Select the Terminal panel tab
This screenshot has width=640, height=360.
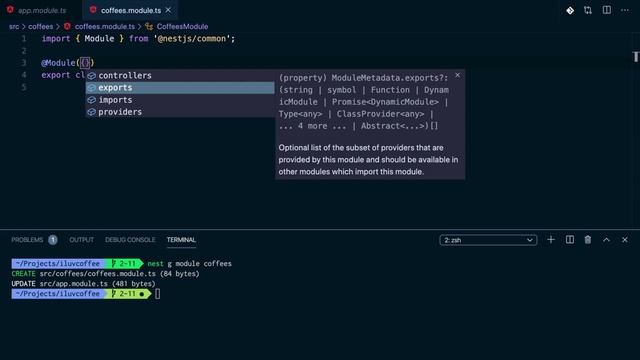point(181,240)
